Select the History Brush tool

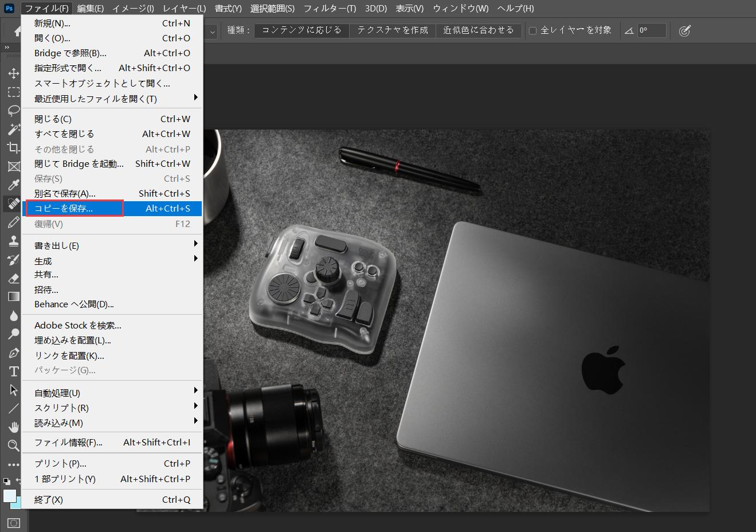point(13,260)
